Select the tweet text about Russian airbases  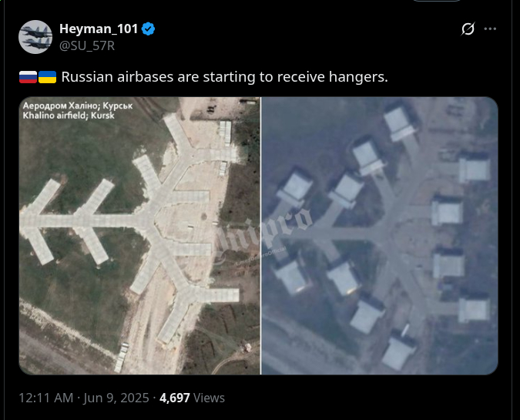[224, 77]
